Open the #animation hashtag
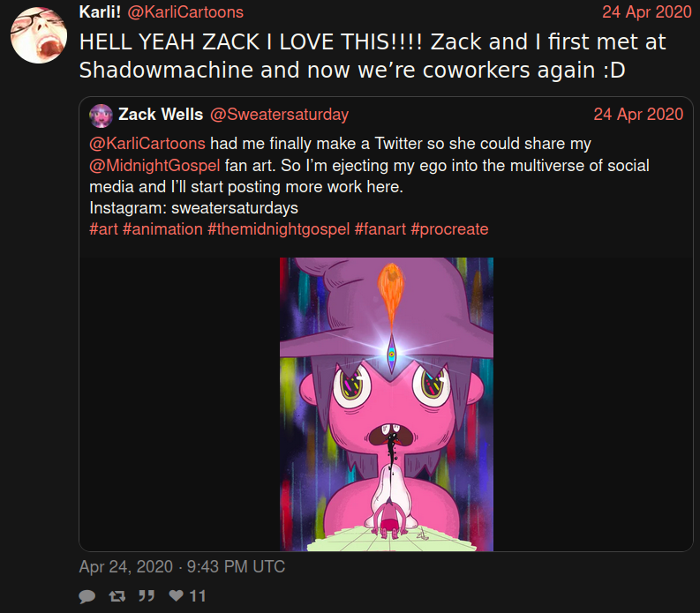The height and width of the screenshot is (613, 700). point(162,229)
